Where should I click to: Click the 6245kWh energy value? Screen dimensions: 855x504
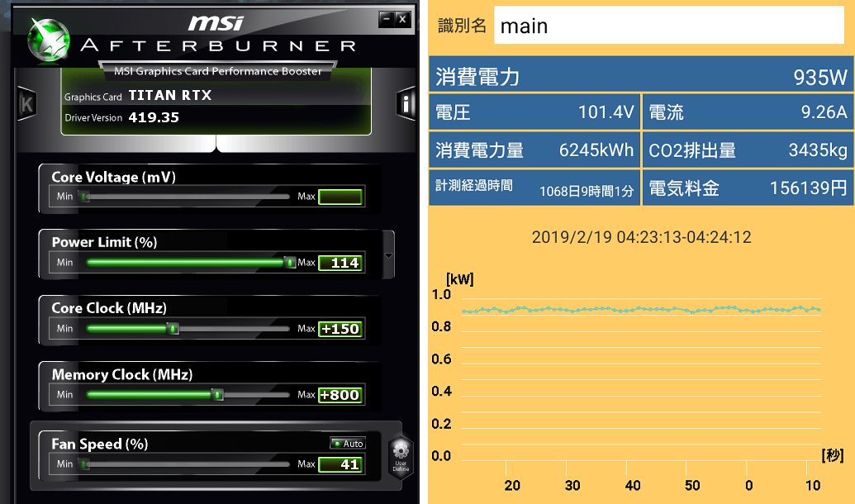click(x=596, y=150)
